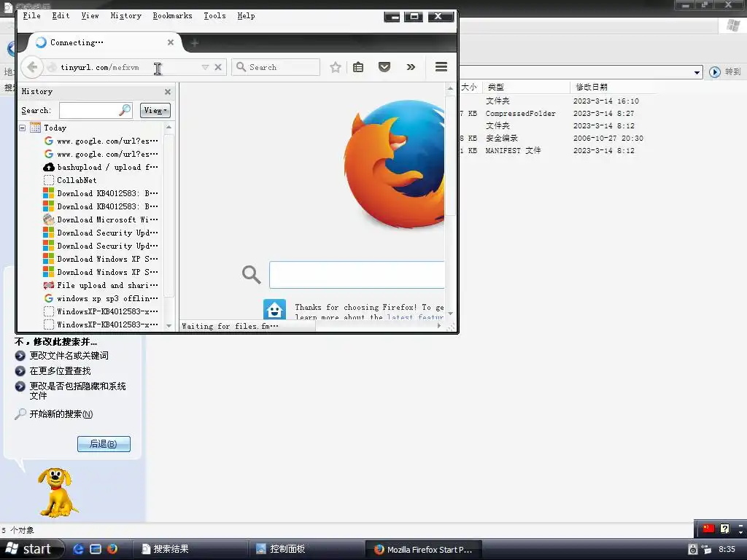Click page scrollbar up arrow

(450, 88)
